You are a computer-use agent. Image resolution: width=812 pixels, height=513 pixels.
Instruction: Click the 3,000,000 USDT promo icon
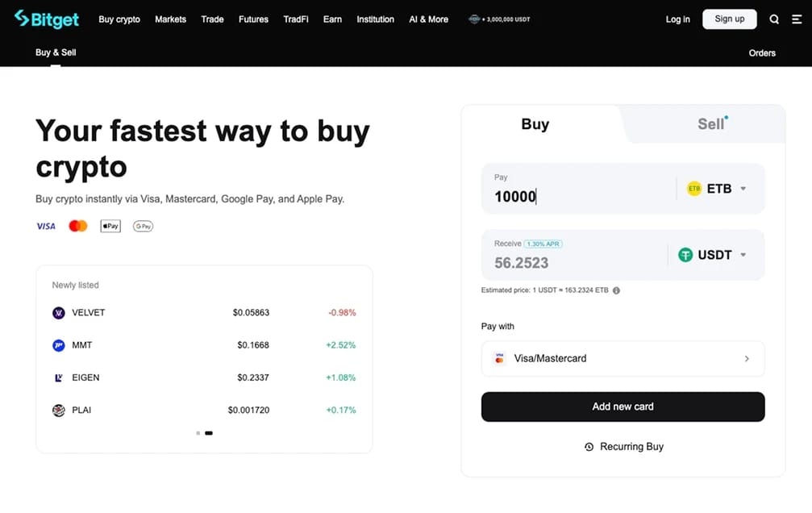pyautogui.click(x=474, y=19)
